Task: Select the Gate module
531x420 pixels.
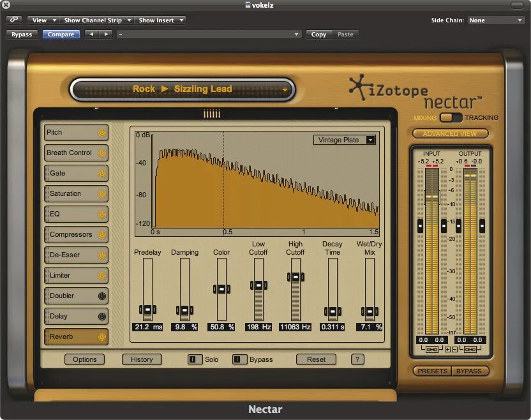Action: [x=76, y=174]
